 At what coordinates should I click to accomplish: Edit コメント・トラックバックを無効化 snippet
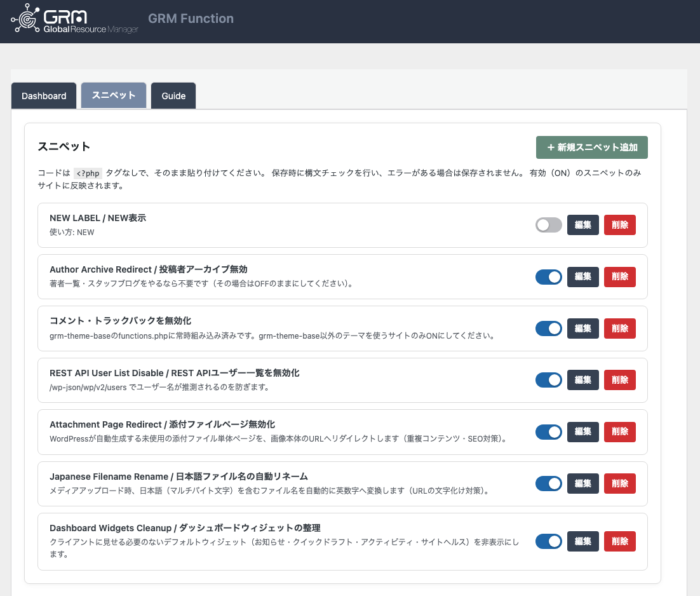(x=583, y=328)
